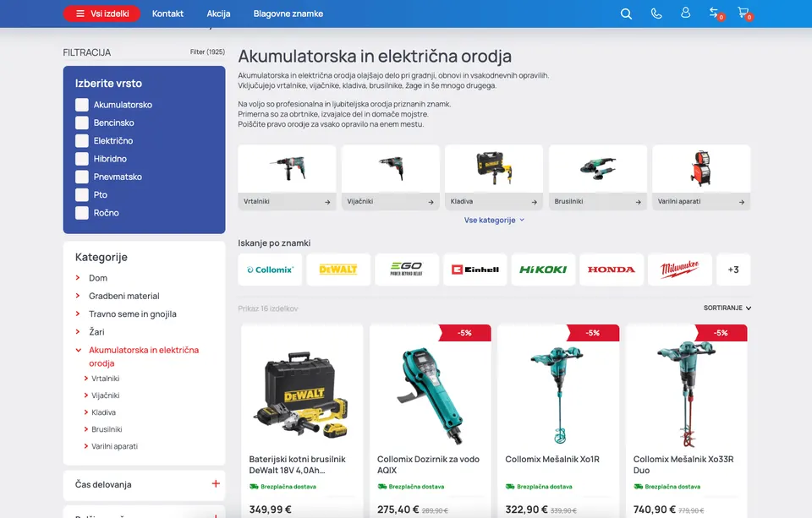Tick the Akumulatorsko checkbox
The height and width of the screenshot is (518, 812).
coord(82,105)
